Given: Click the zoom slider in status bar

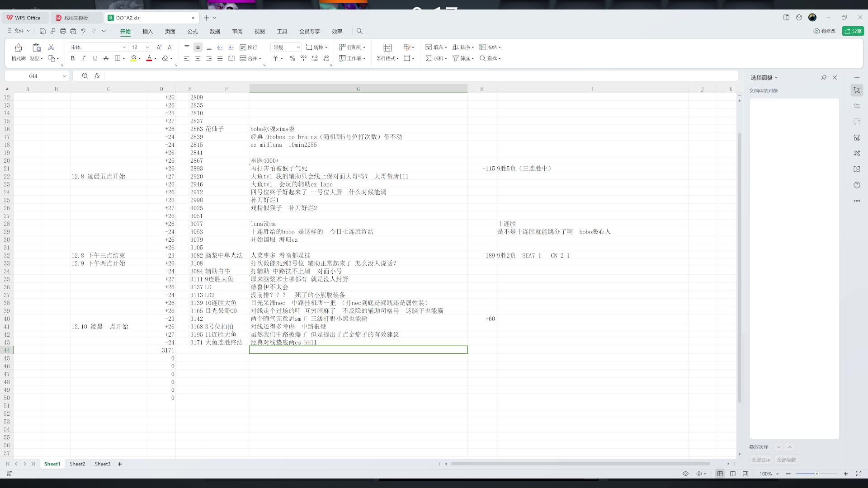Looking at the screenshot, I should (817, 474).
